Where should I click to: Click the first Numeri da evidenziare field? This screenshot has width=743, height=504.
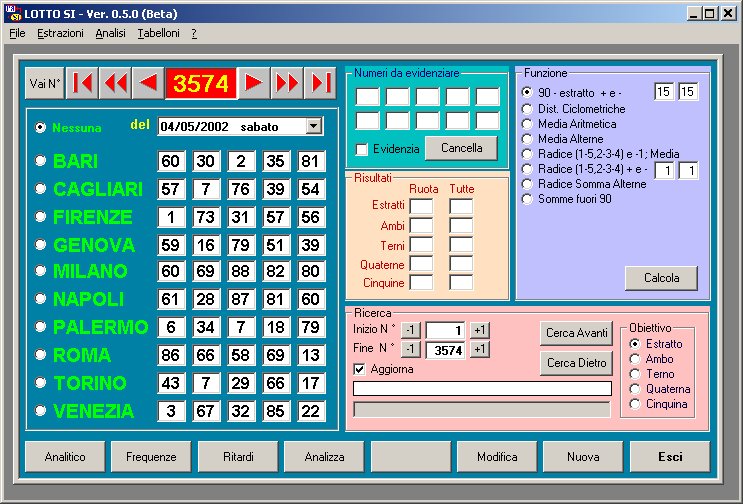[x=368, y=97]
